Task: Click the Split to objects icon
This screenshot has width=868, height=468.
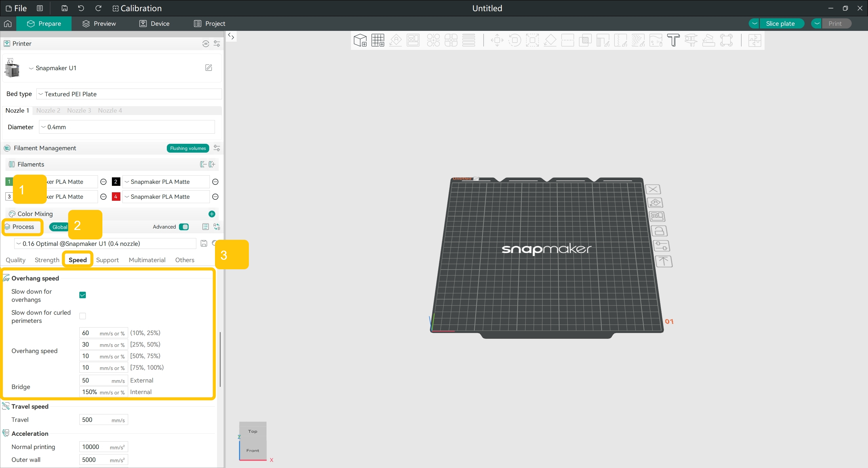Action: tap(433, 40)
